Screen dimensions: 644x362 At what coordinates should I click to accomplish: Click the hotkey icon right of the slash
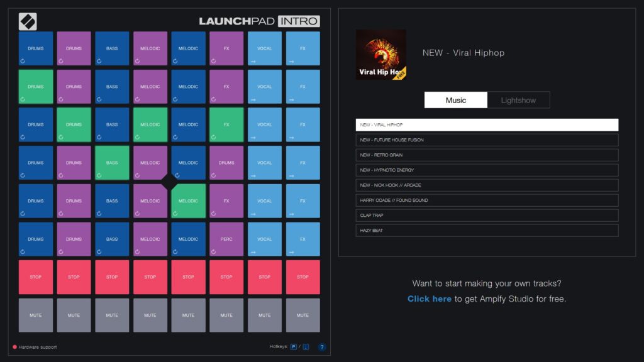306,347
